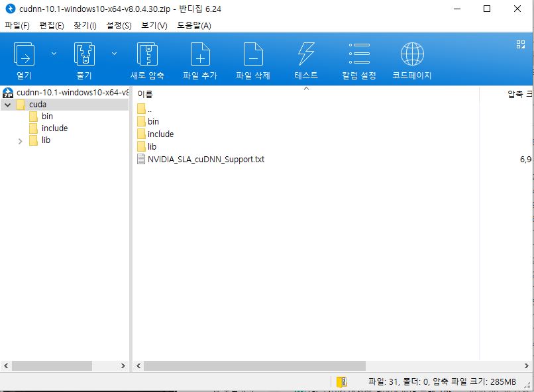Click the file list scrollbar right arrow
This screenshot has height=392, width=534.
point(526,366)
